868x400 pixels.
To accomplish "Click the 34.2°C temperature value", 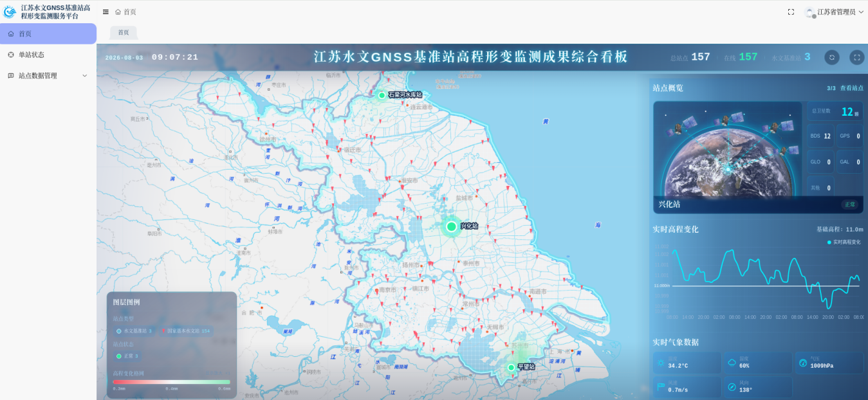I will pos(678,366).
